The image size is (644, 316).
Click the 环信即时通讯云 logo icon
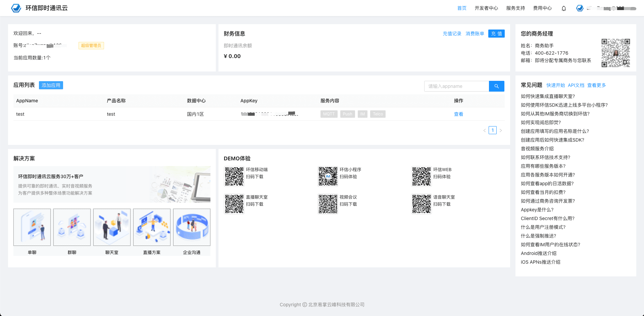click(16, 8)
